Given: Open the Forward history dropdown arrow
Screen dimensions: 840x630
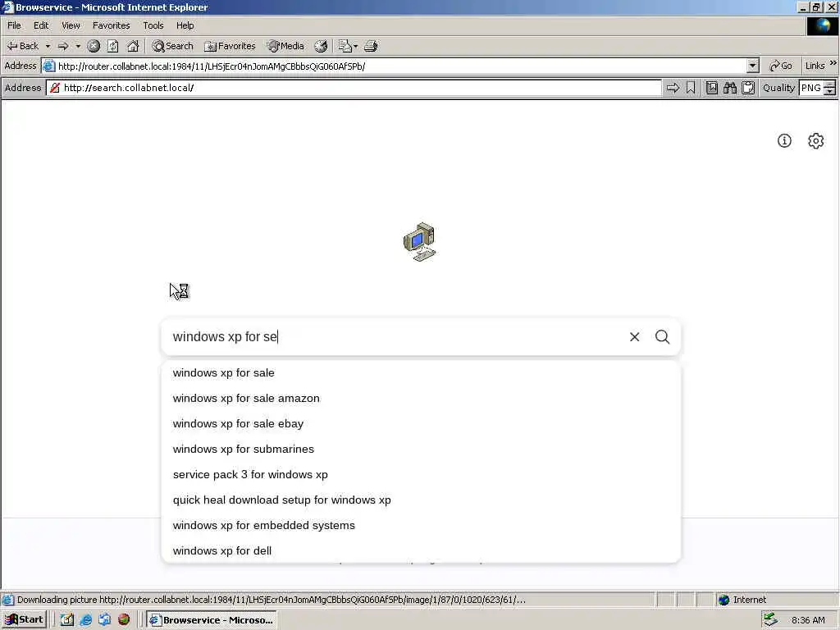Looking at the screenshot, I should (x=78, y=46).
